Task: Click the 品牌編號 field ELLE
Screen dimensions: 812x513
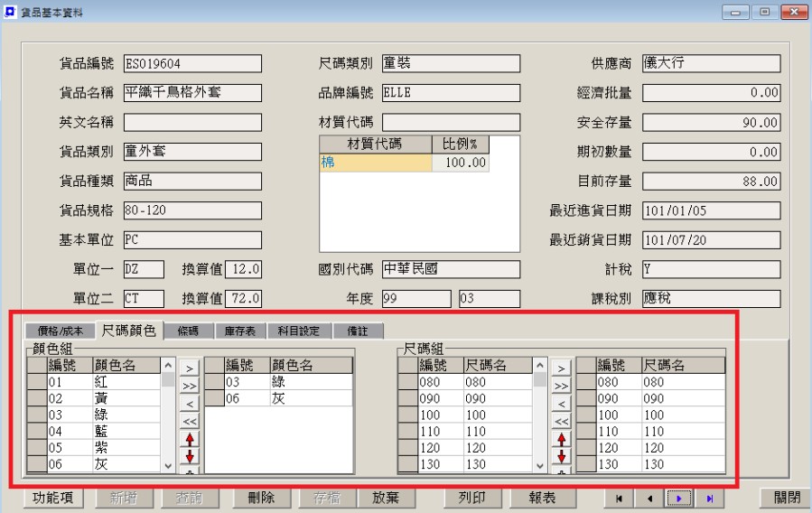Action: coord(451,93)
